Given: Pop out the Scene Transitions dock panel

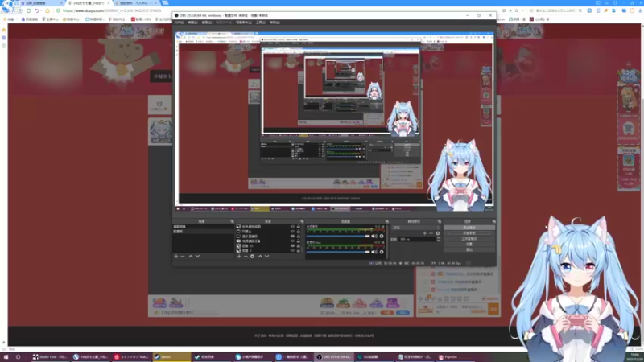Looking at the screenshot, I should [x=439, y=221].
